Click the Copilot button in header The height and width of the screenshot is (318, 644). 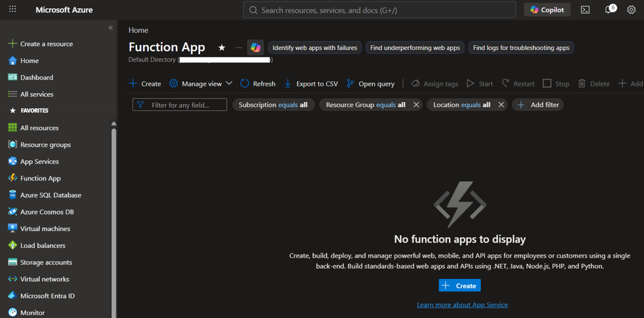click(x=547, y=10)
